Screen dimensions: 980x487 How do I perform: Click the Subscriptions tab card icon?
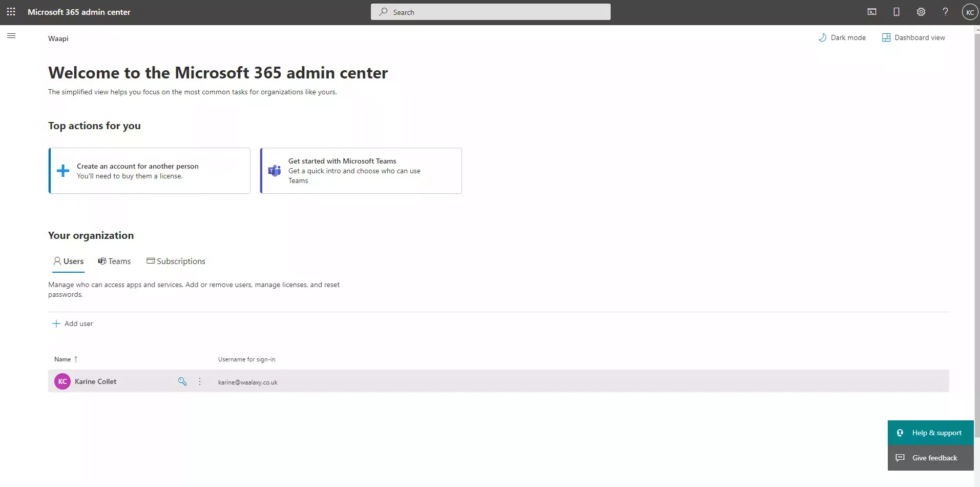(x=151, y=260)
